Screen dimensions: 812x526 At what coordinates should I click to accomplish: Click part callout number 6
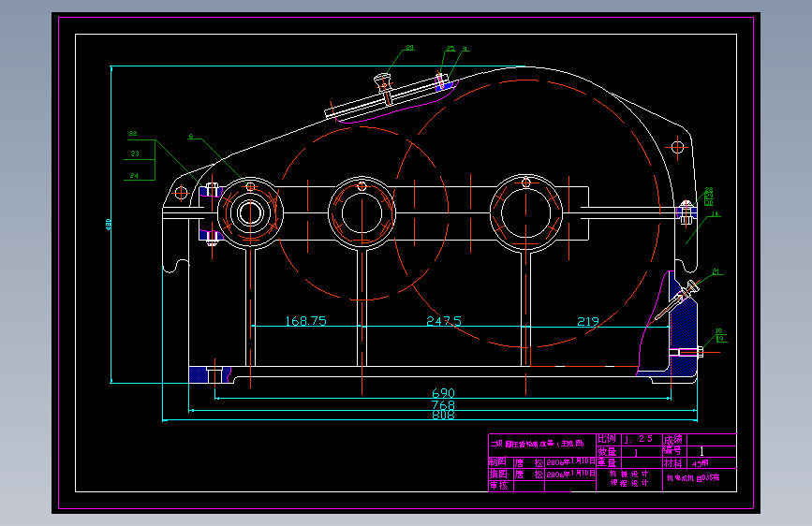(x=191, y=136)
